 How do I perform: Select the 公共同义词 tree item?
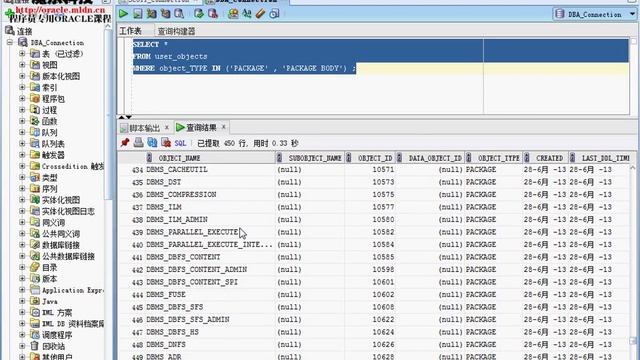click(61, 234)
